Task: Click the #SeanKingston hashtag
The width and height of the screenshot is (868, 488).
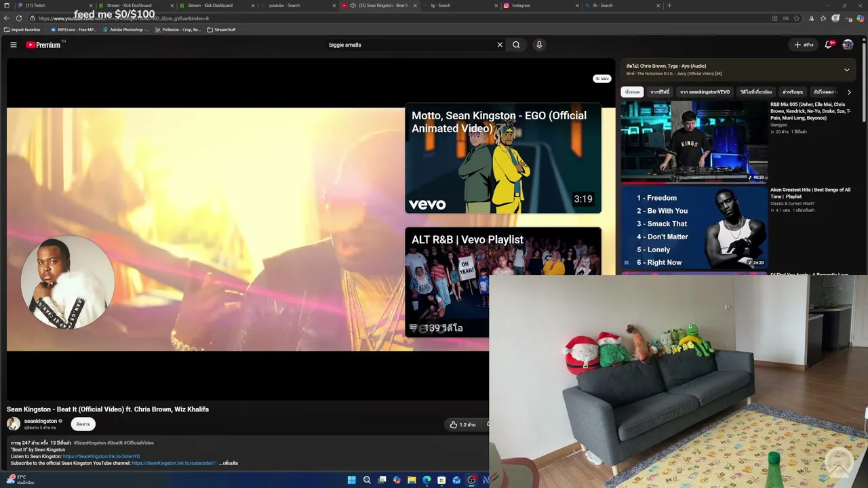Action: 90,443
